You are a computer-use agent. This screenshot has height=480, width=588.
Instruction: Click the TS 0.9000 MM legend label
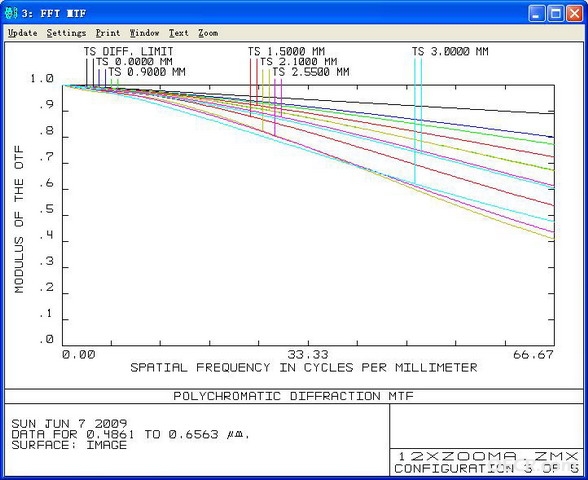(x=147, y=72)
